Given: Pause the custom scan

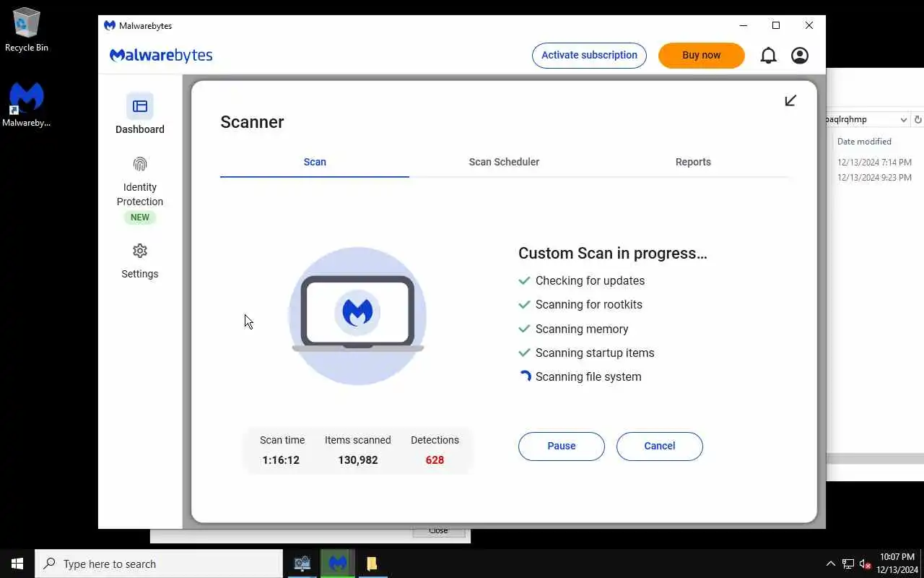Looking at the screenshot, I should pyautogui.click(x=562, y=446).
